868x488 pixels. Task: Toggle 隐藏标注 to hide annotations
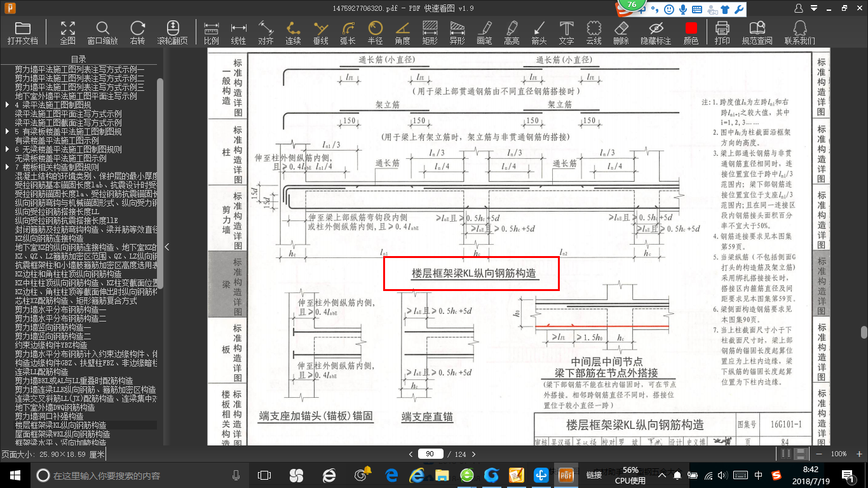[x=656, y=33]
